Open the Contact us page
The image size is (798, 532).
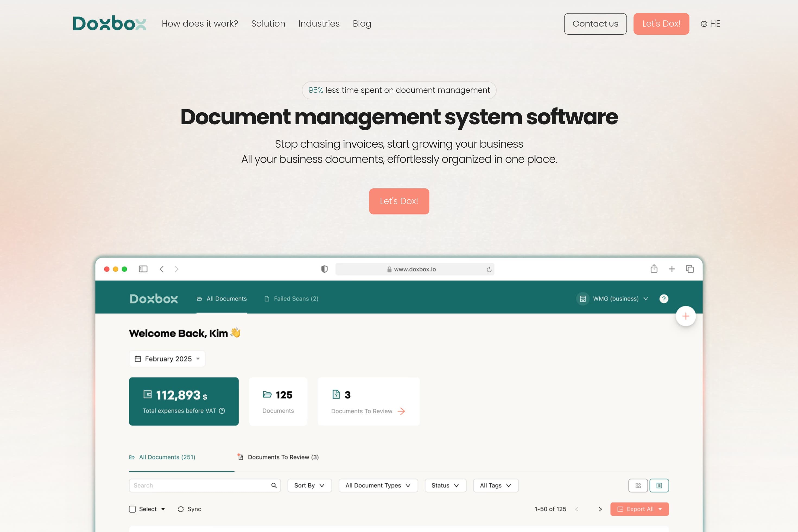click(x=595, y=24)
